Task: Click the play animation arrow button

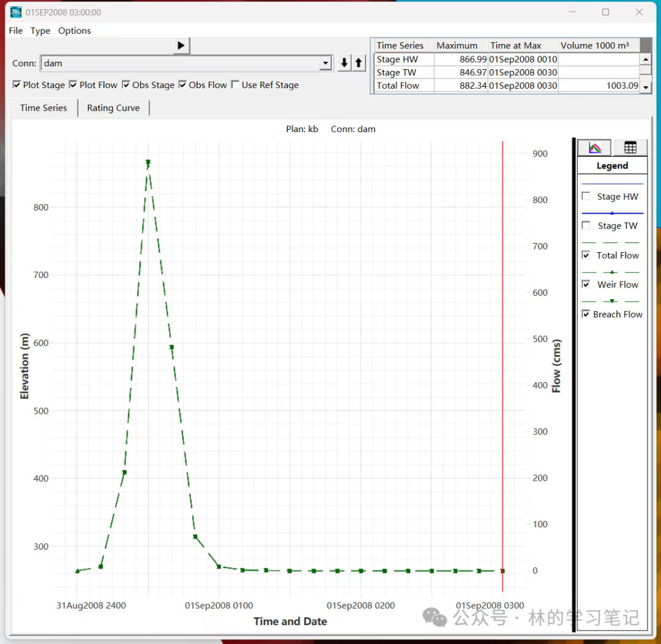Action: tap(181, 45)
